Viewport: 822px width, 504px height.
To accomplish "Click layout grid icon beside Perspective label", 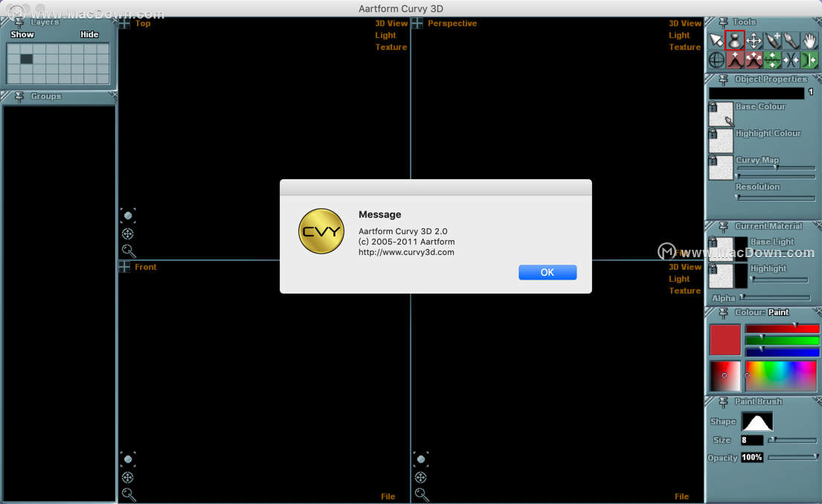I will 417,23.
